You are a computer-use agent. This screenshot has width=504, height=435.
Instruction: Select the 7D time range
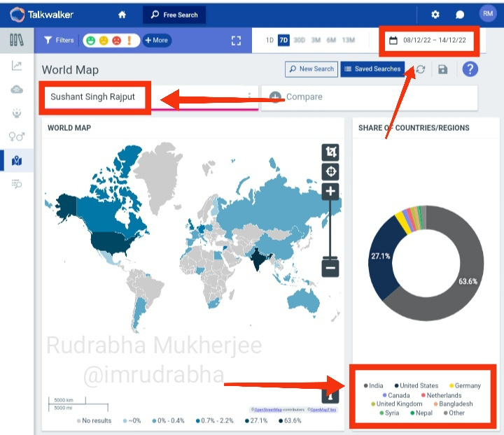(283, 40)
